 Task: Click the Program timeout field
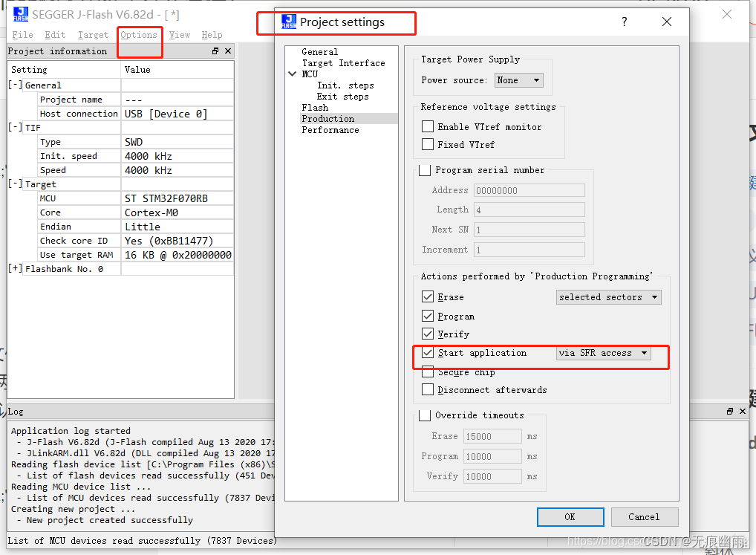point(492,456)
